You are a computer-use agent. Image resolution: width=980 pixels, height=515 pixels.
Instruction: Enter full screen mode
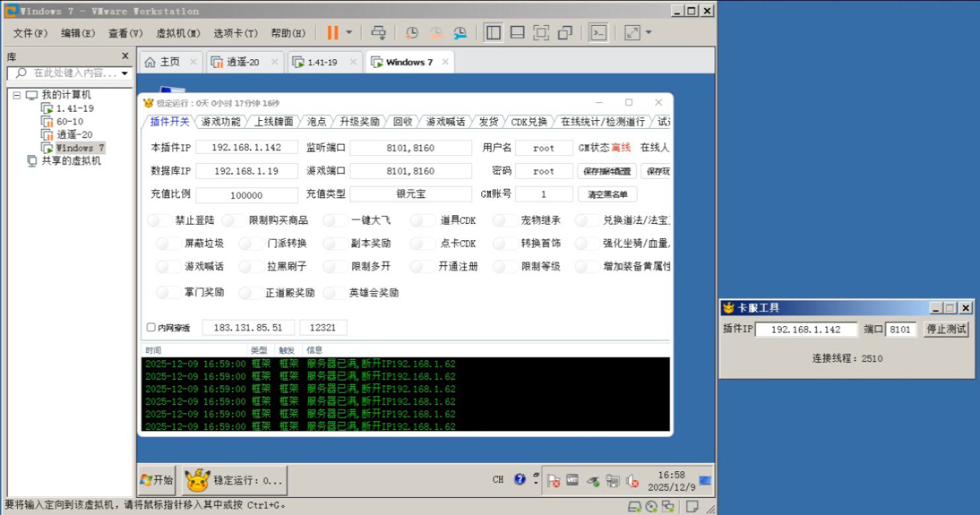click(541, 32)
